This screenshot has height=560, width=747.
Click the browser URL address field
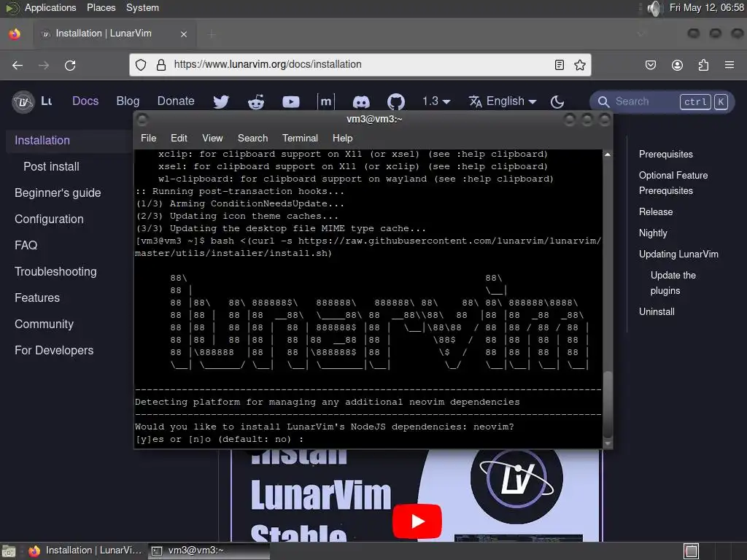[x=360, y=64]
